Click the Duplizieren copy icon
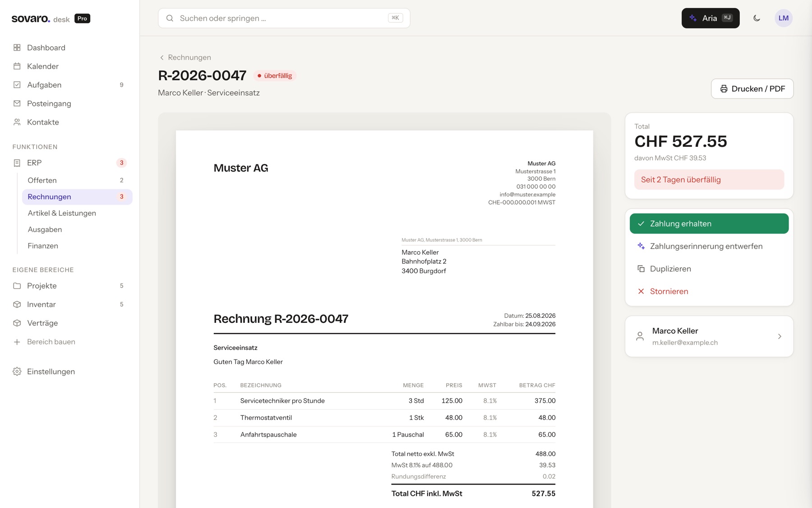Screen dimensions: 812x508 [641, 269]
